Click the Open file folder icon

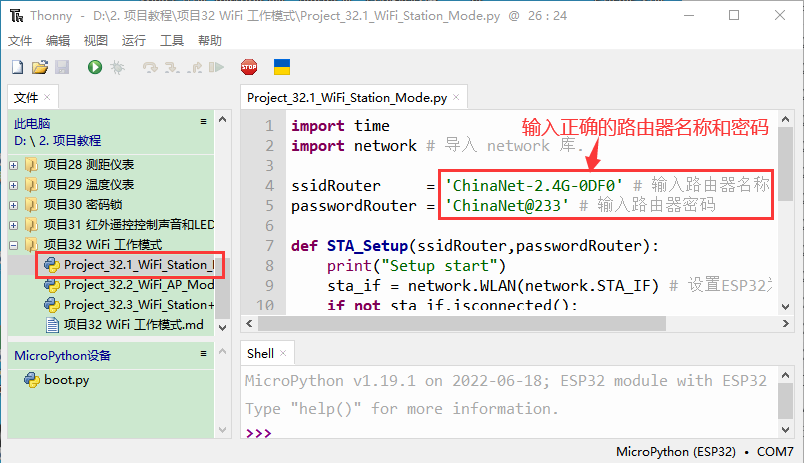tap(40, 67)
